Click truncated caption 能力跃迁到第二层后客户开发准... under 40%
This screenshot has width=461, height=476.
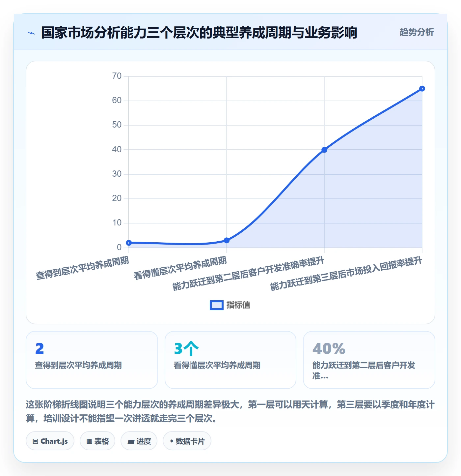pos(364,371)
